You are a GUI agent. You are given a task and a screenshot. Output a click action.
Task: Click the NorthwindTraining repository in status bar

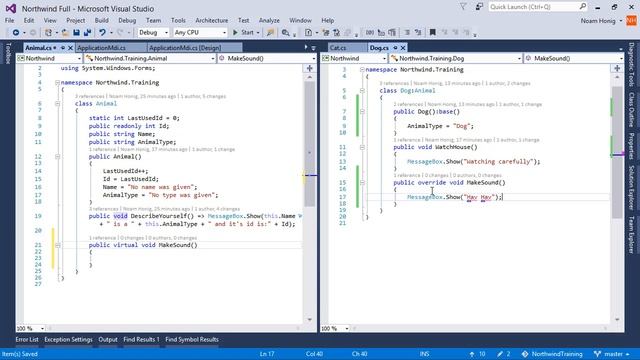(x=552, y=354)
